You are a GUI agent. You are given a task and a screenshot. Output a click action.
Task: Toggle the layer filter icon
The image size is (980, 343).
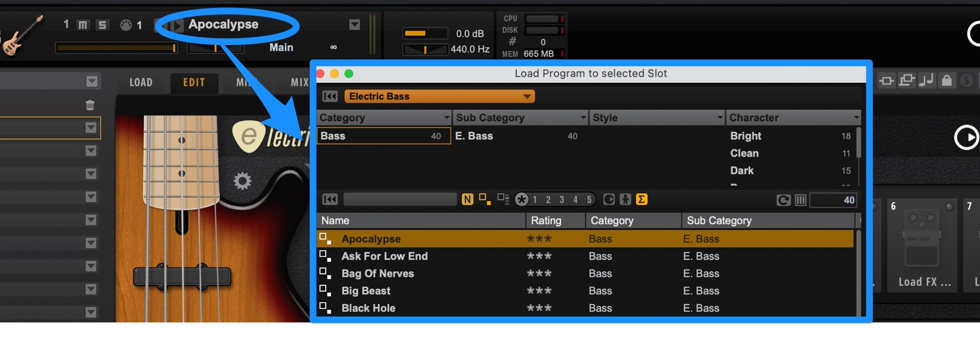coord(503,199)
